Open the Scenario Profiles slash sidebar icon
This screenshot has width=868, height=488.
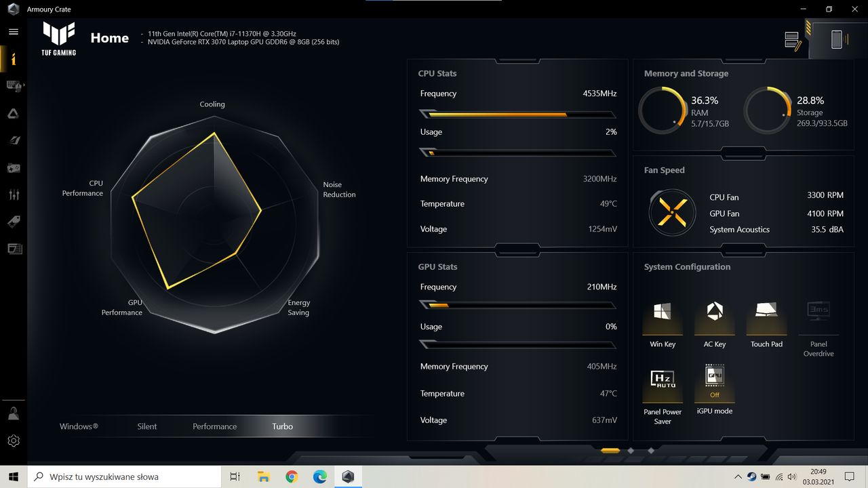pyautogui.click(x=14, y=141)
